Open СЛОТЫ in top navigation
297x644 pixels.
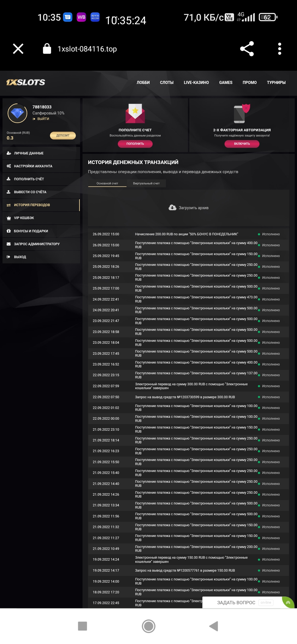pyautogui.click(x=167, y=83)
